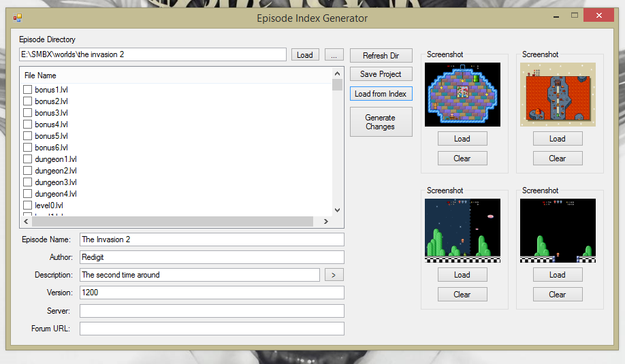
Task: Check the bonus1.lvl checkbox
Action: [27, 90]
